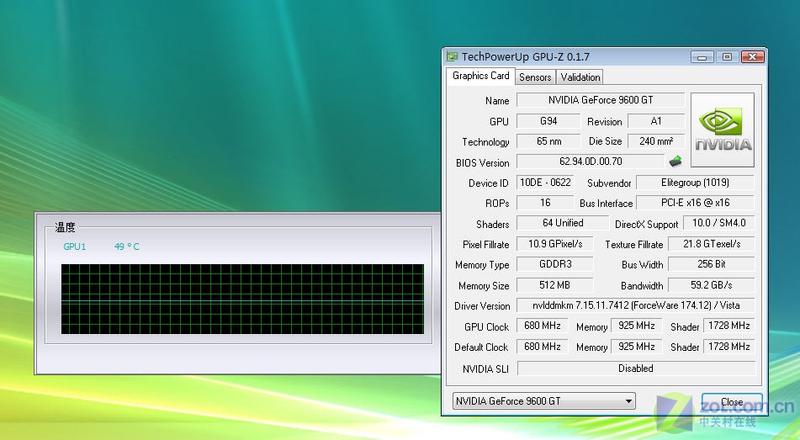Click the Subvendor value Elitegroup (1019)
Image resolution: width=800 pixels, height=440 pixels.
pyautogui.click(x=695, y=182)
